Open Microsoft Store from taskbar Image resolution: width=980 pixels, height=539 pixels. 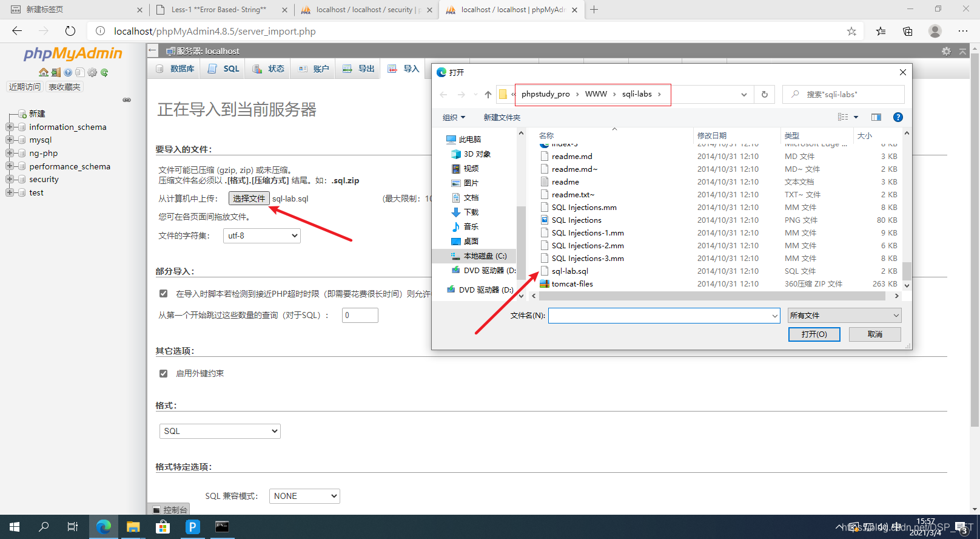(163, 526)
